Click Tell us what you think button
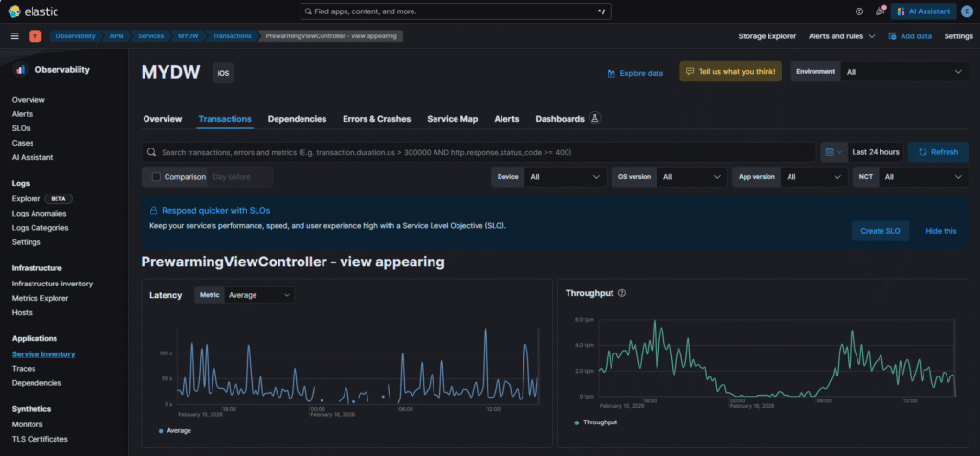 [730, 71]
